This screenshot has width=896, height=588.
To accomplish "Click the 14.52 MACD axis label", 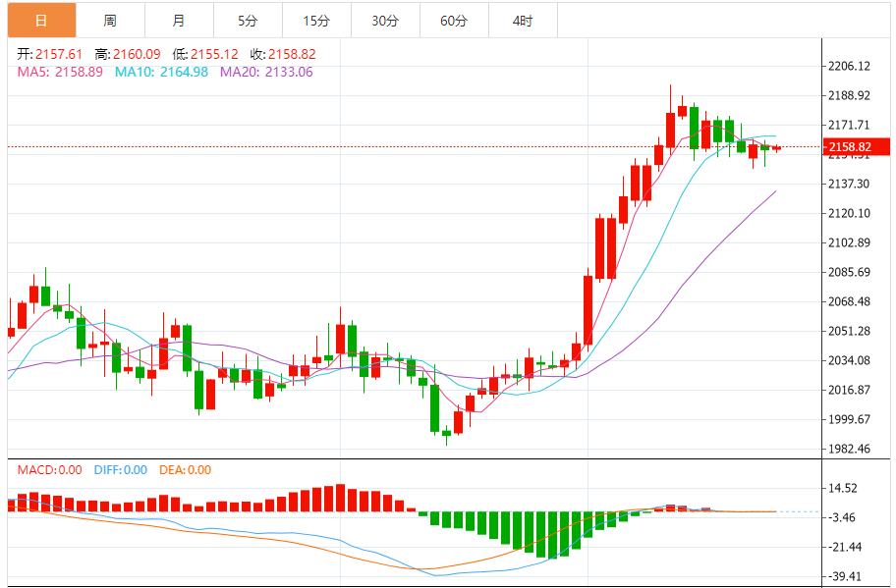I will click(x=843, y=488).
